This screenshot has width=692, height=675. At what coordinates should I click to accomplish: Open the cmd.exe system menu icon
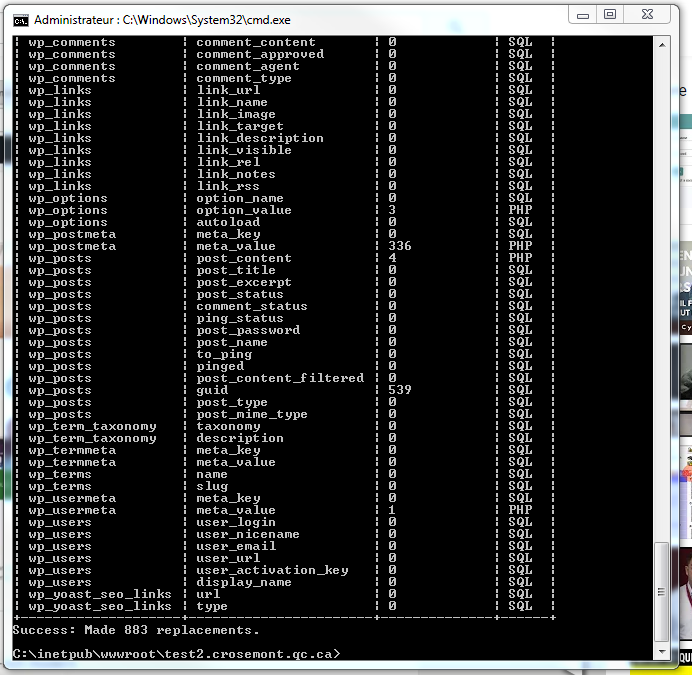20,19
